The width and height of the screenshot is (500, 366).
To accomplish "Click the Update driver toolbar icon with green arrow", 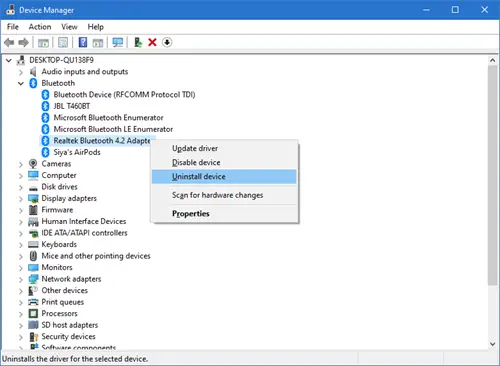I will [138, 42].
